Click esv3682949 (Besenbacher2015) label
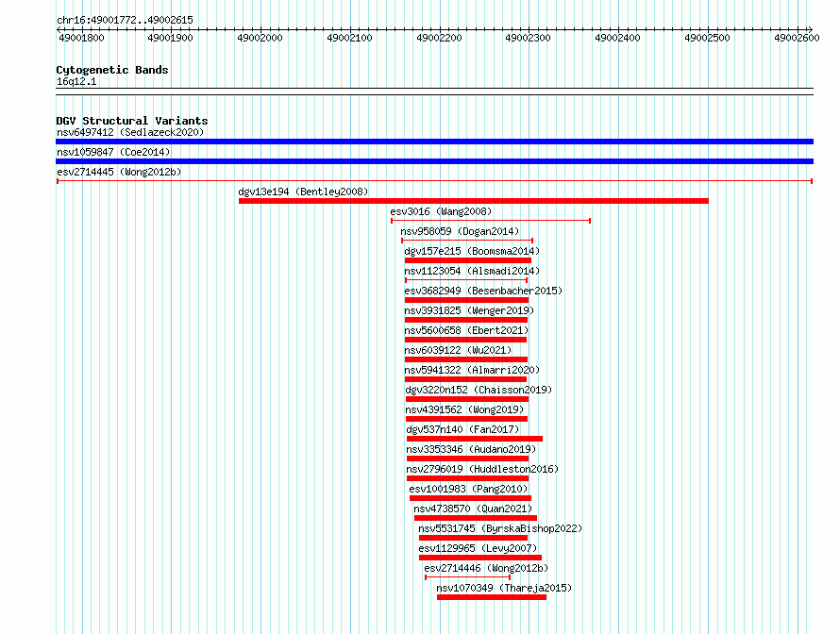Screen dimensions: 840x634 pyautogui.click(x=483, y=291)
